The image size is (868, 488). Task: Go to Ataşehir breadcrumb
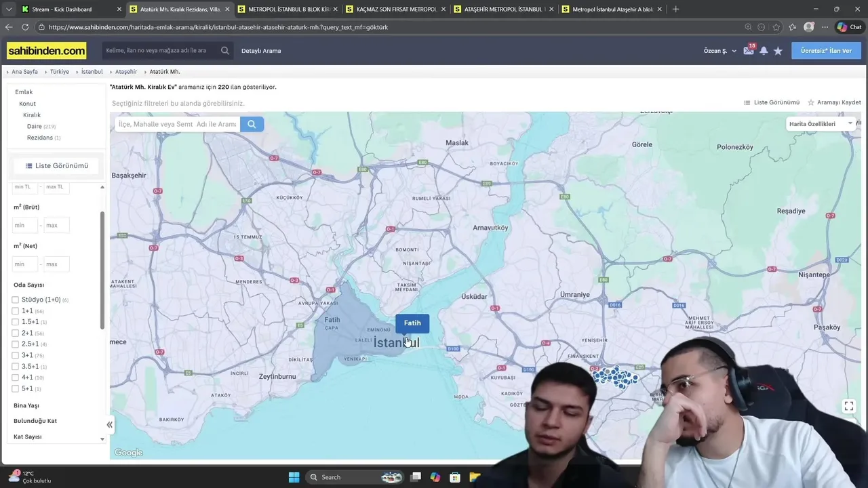[126, 72]
